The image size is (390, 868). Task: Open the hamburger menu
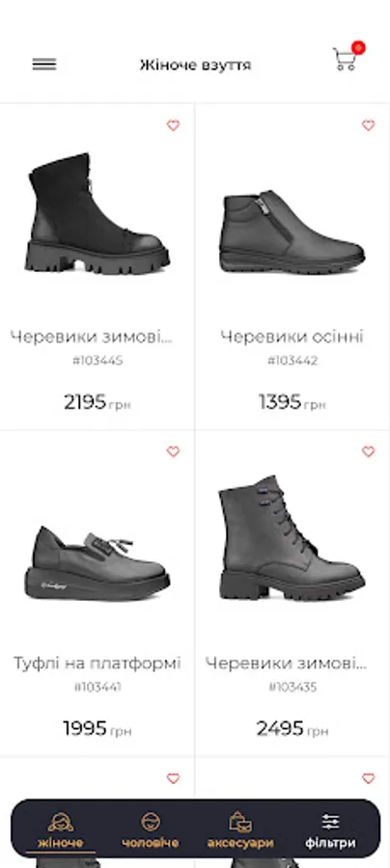pyautogui.click(x=44, y=65)
